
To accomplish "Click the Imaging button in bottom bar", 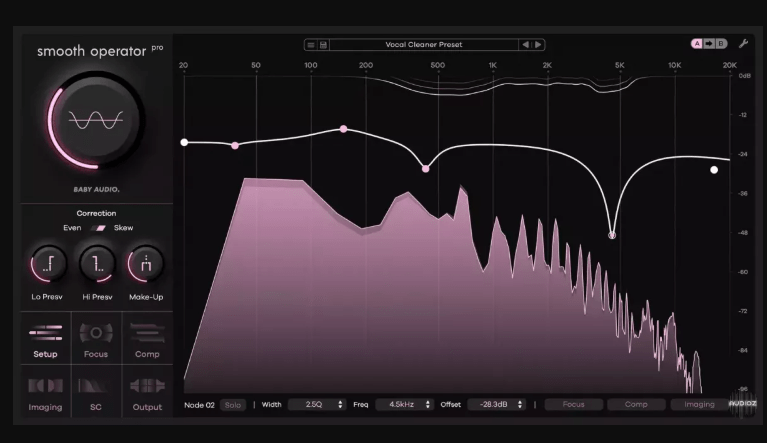I will click(699, 404).
